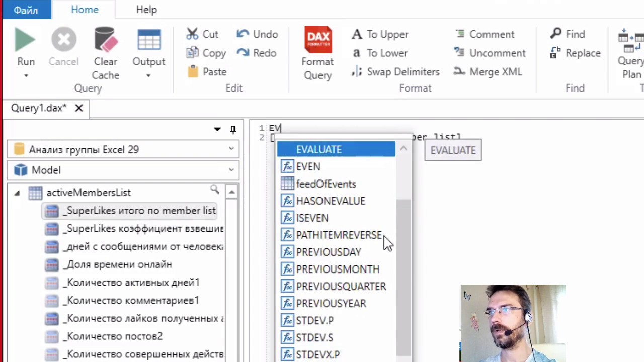The width and height of the screenshot is (644, 362).
Task: Open Find in the ribbon
Action: (x=568, y=34)
